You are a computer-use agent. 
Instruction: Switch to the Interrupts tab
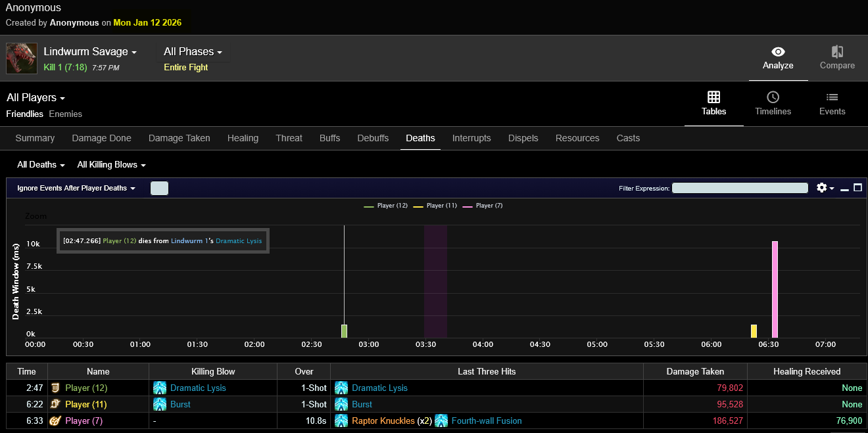[x=471, y=138]
